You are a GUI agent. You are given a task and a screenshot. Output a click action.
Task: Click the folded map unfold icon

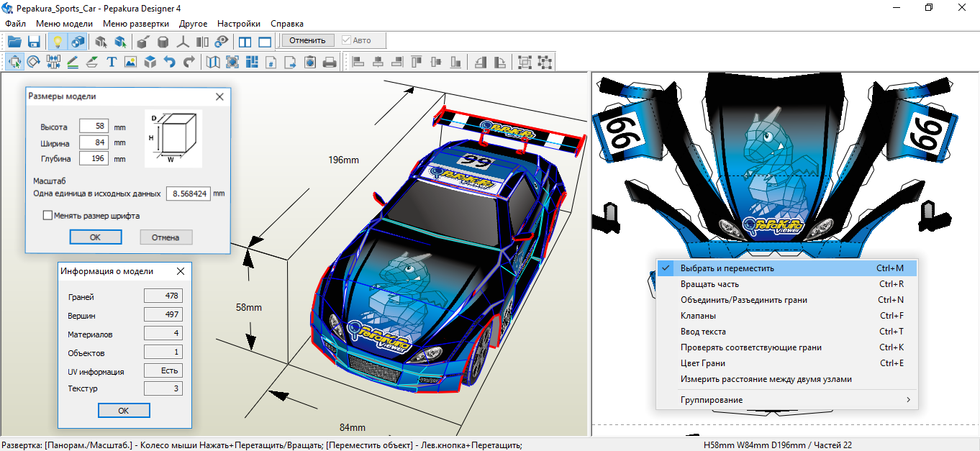[x=213, y=62]
